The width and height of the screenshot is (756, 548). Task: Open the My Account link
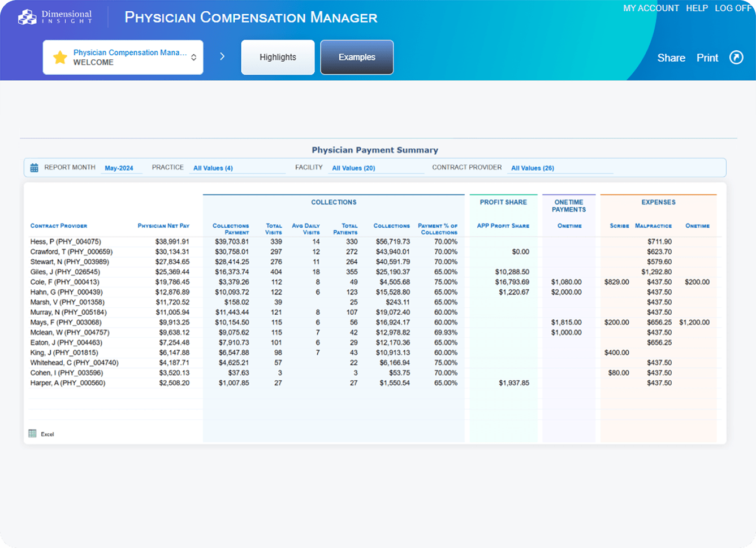[x=651, y=8]
